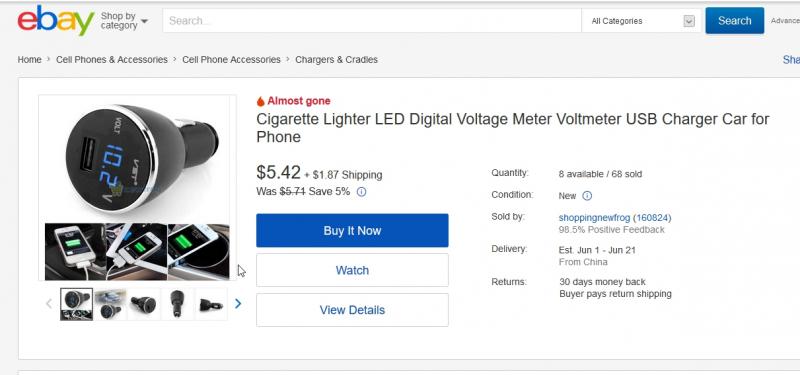Expand the All Categories dropdown
Screen dimensions: 800x375
coord(642,21)
